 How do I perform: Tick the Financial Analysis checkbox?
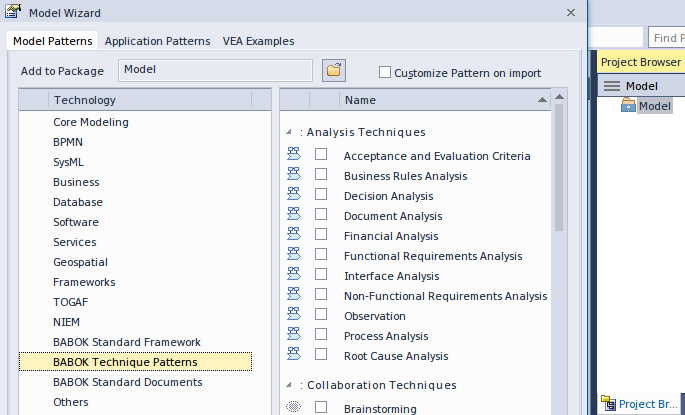click(x=321, y=234)
